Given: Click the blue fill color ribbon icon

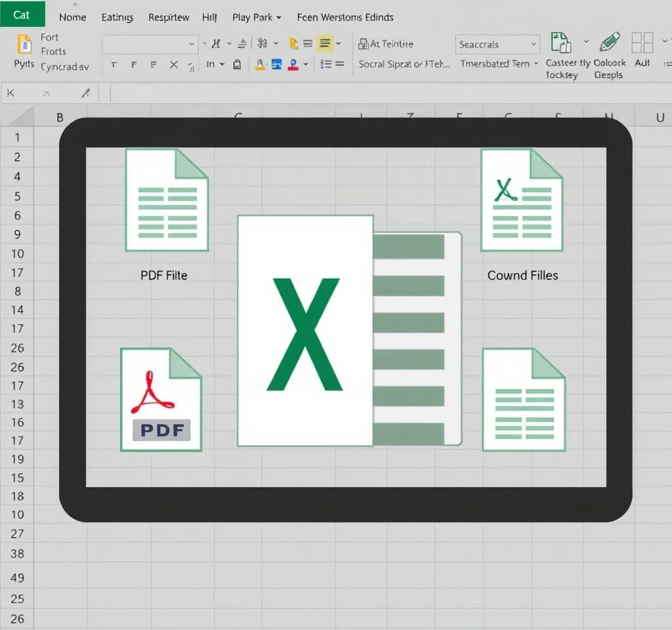Looking at the screenshot, I should point(276,64).
